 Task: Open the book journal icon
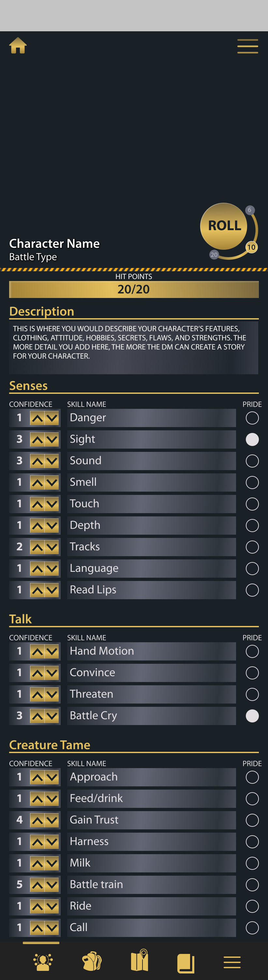pyautogui.click(x=186, y=963)
